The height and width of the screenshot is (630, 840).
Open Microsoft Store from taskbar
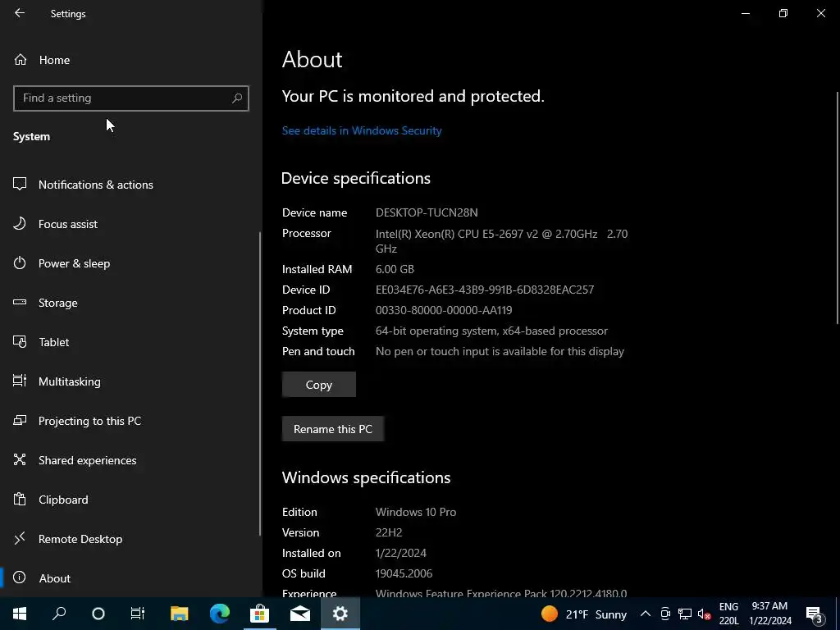click(260, 614)
